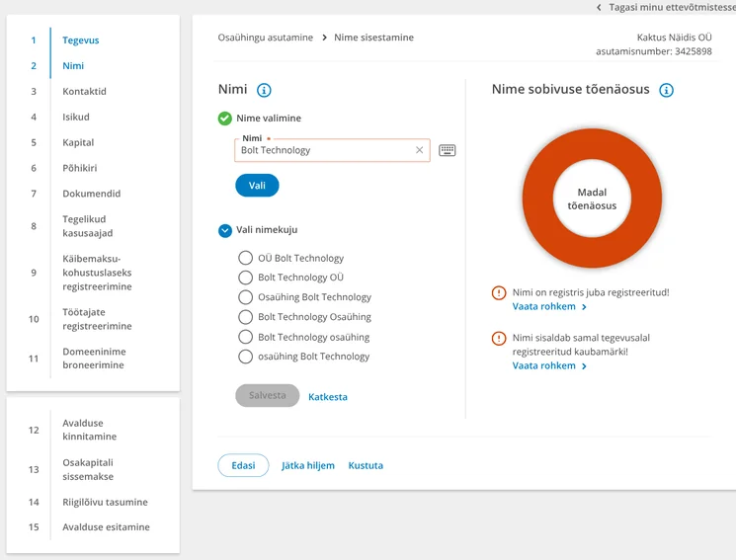Click Osaühingu asutamine breadcrumb
Screen dimensions: 736x560
tap(265, 38)
